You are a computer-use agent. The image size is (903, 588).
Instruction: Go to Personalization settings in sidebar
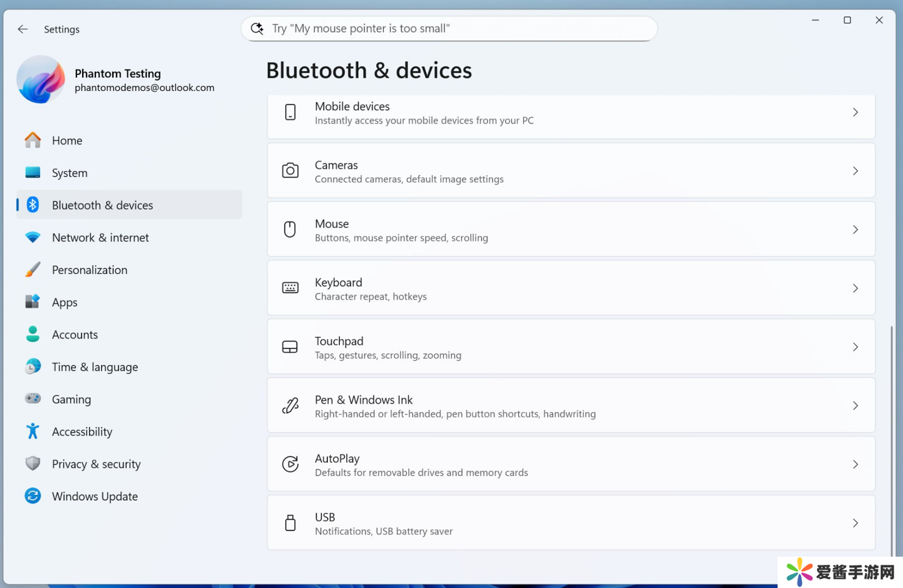click(x=90, y=270)
